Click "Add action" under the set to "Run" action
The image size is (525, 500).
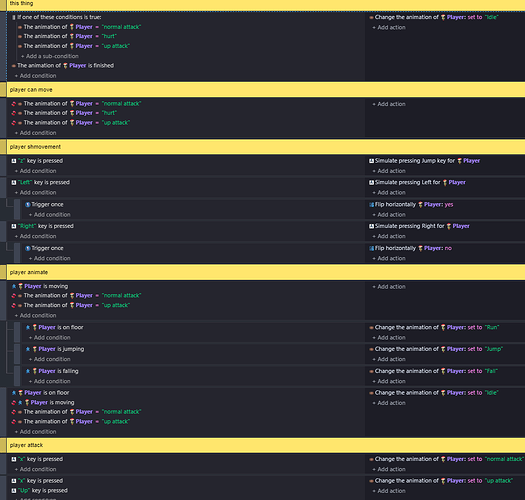tap(389, 338)
